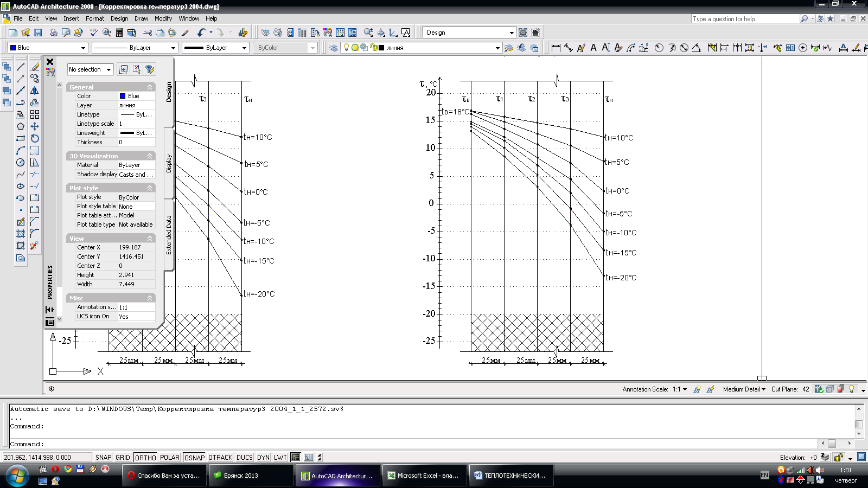The width and height of the screenshot is (868, 488).
Task: Toggle ORTHO mode in status bar
Action: click(x=145, y=457)
